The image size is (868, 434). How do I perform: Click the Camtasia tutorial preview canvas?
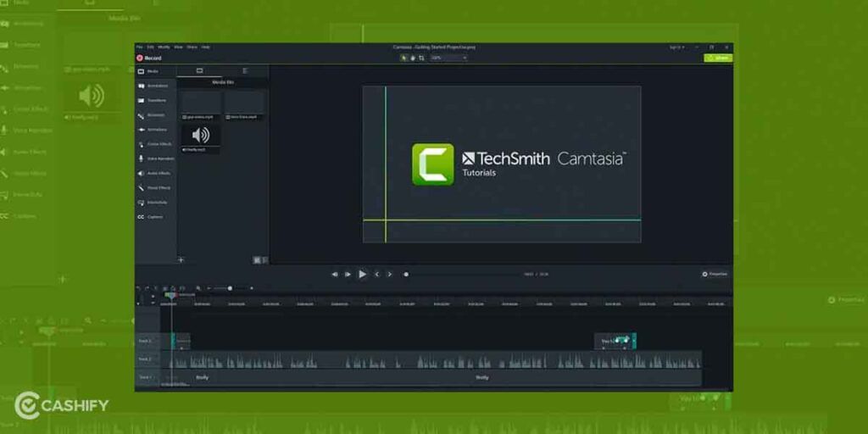pyautogui.click(x=502, y=164)
